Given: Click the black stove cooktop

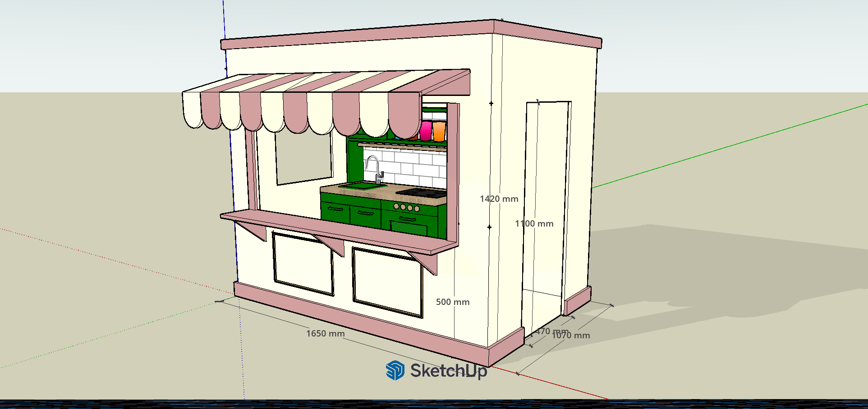Looking at the screenshot, I should (422, 193).
